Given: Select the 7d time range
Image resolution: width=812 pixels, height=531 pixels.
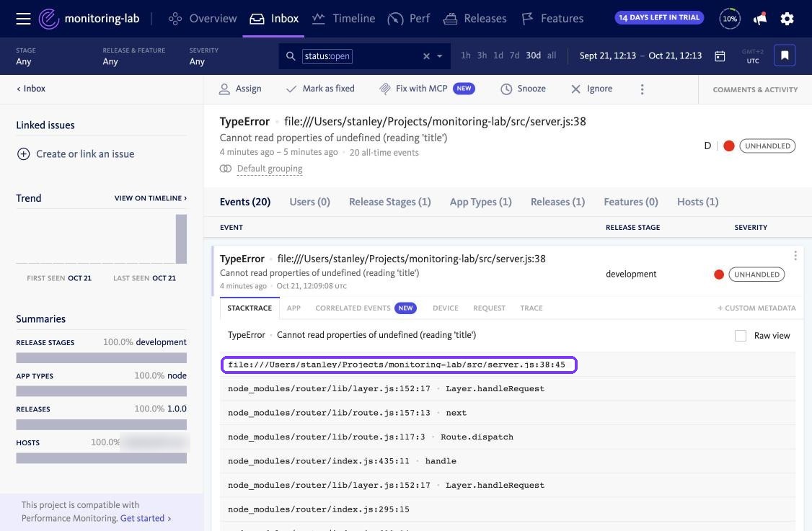Looking at the screenshot, I should (x=514, y=55).
